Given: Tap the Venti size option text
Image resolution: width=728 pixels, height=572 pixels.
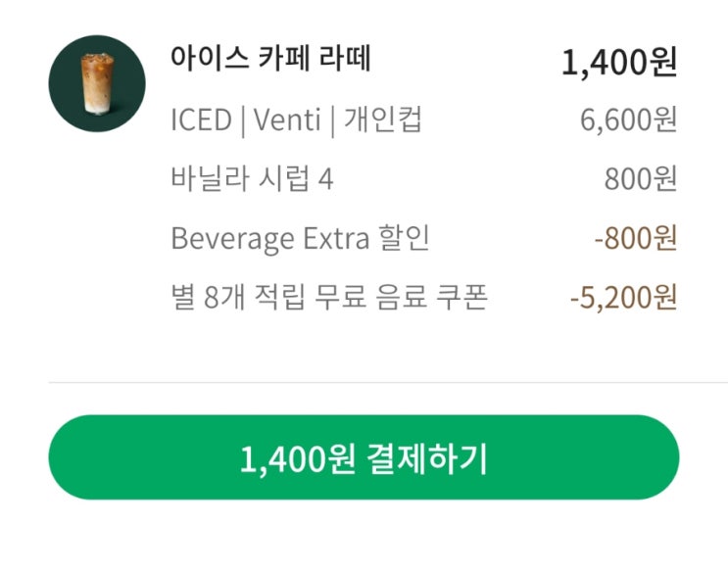Looking at the screenshot, I should tap(285, 121).
